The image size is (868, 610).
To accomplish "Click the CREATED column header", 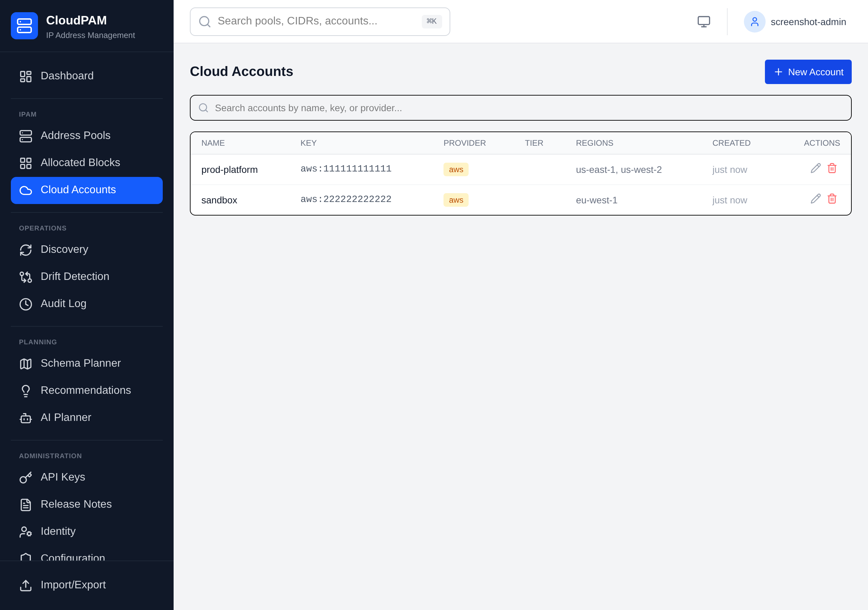I will coord(731,143).
